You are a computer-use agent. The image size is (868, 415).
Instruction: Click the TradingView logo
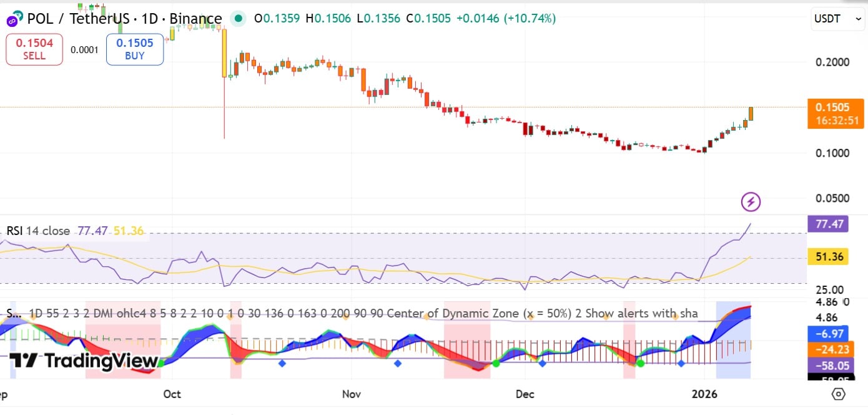(83, 361)
